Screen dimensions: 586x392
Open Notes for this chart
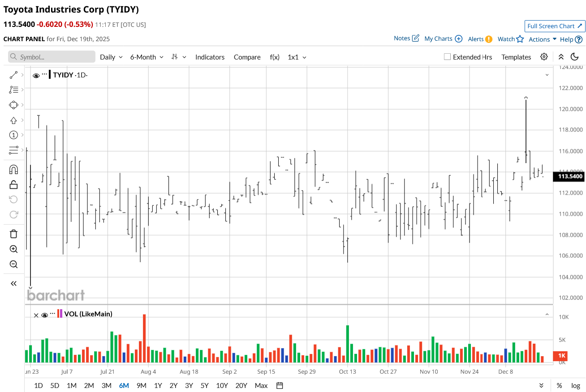coord(406,38)
